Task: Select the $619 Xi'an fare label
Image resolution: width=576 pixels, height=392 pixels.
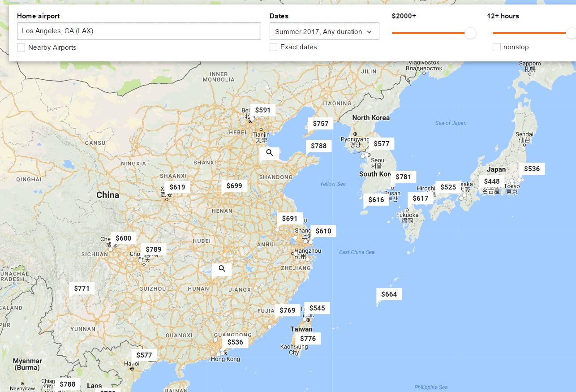Action: tap(177, 187)
